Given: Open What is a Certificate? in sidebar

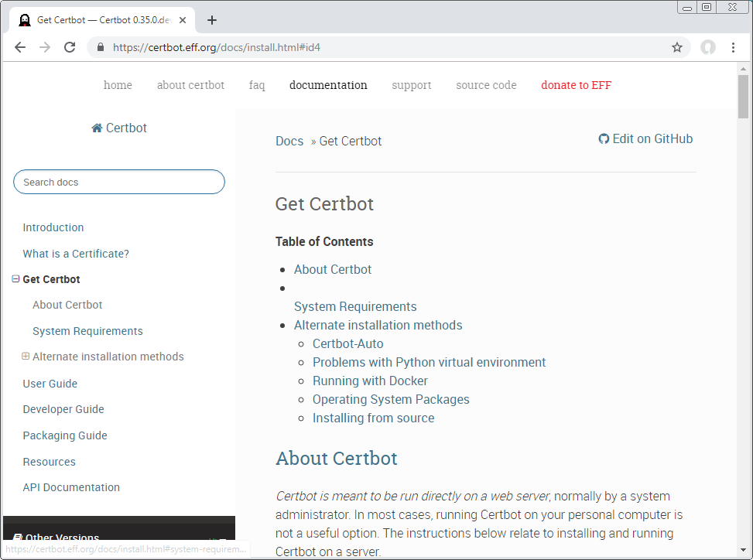Looking at the screenshot, I should click(76, 254).
